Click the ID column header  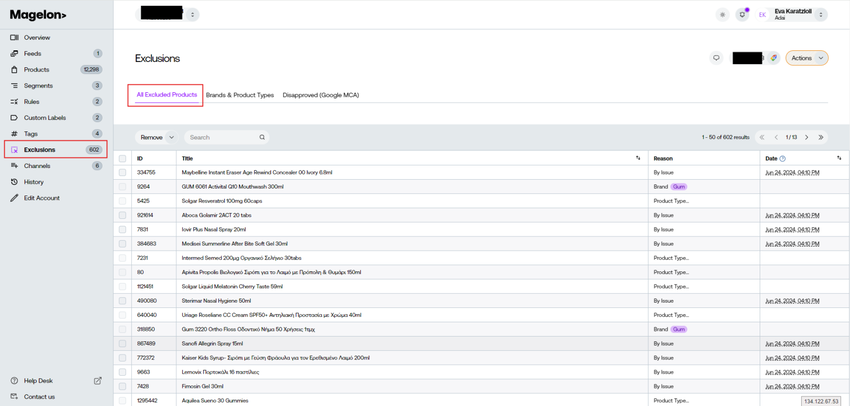coord(140,158)
